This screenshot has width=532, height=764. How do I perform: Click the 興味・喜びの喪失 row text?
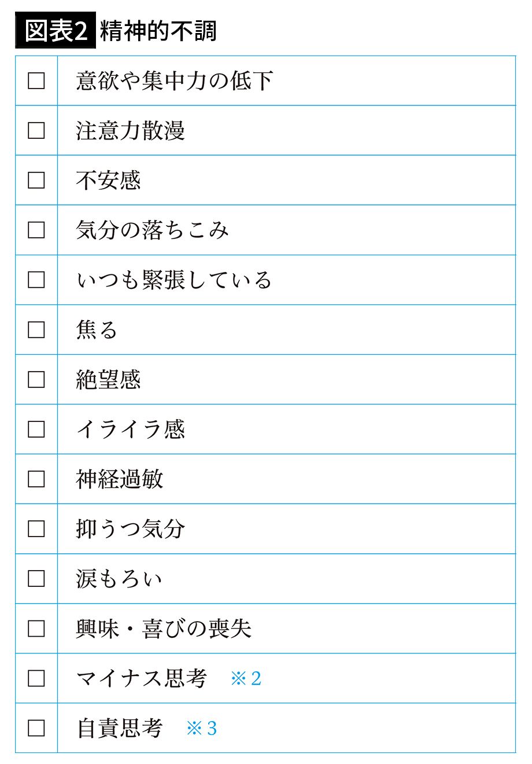[x=164, y=629]
